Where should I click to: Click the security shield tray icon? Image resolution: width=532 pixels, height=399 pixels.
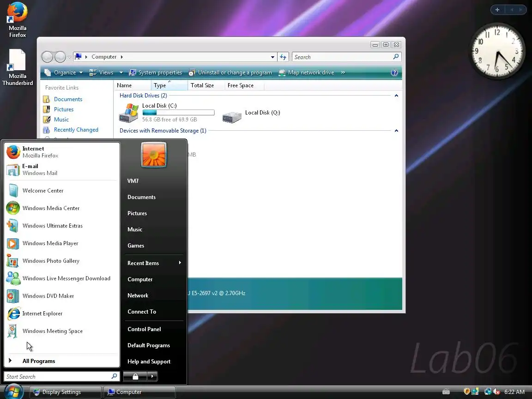coord(467,392)
